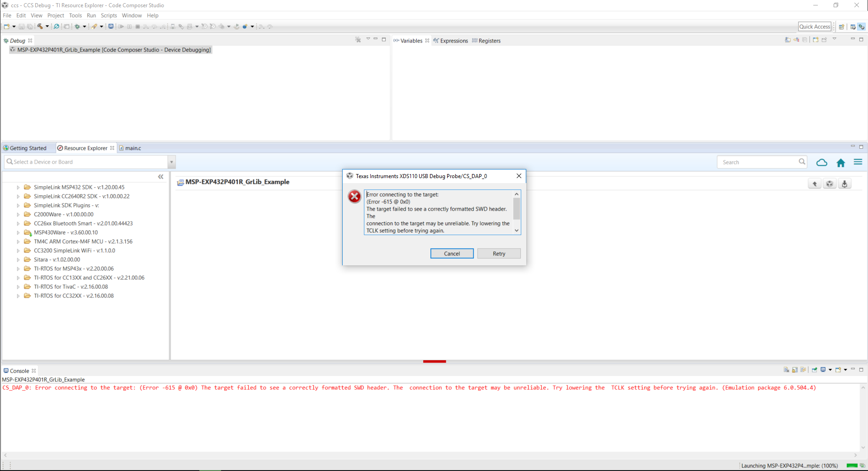The width and height of the screenshot is (868, 471).
Task: Switch to the main.c editor tab
Action: click(130, 148)
